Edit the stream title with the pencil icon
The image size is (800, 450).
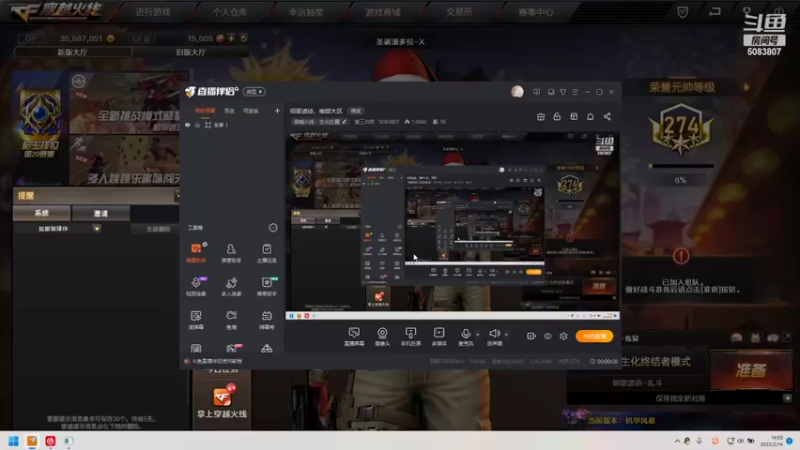(x=344, y=122)
